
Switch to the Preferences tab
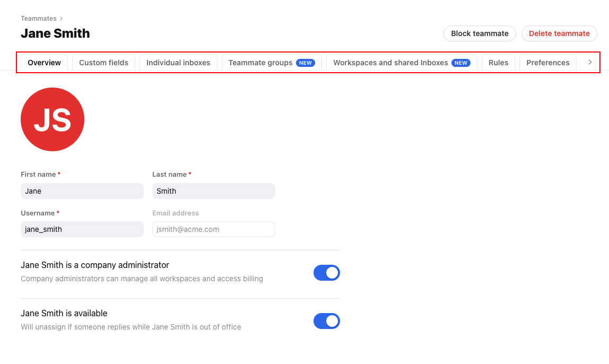click(x=547, y=63)
